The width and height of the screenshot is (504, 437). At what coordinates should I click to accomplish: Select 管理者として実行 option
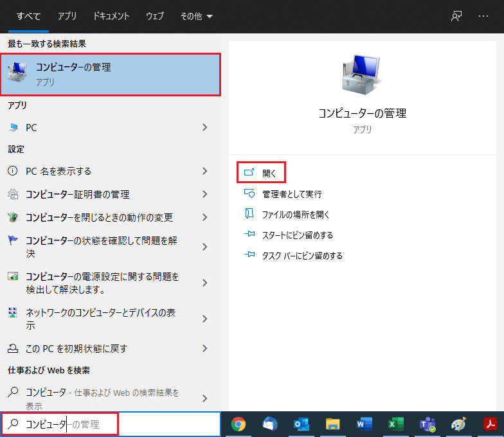(x=292, y=194)
